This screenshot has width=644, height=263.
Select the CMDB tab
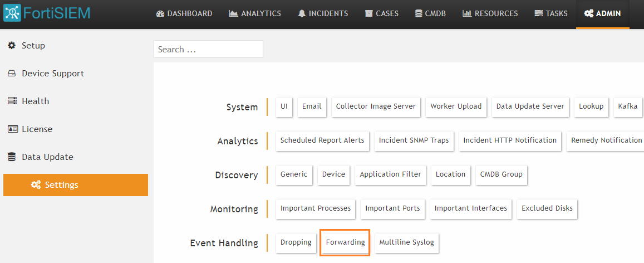(x=430, y=13)
